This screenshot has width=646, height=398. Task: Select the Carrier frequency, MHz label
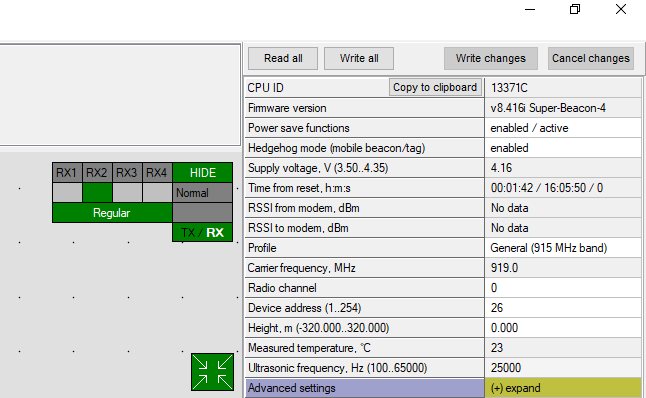point(302,268)
